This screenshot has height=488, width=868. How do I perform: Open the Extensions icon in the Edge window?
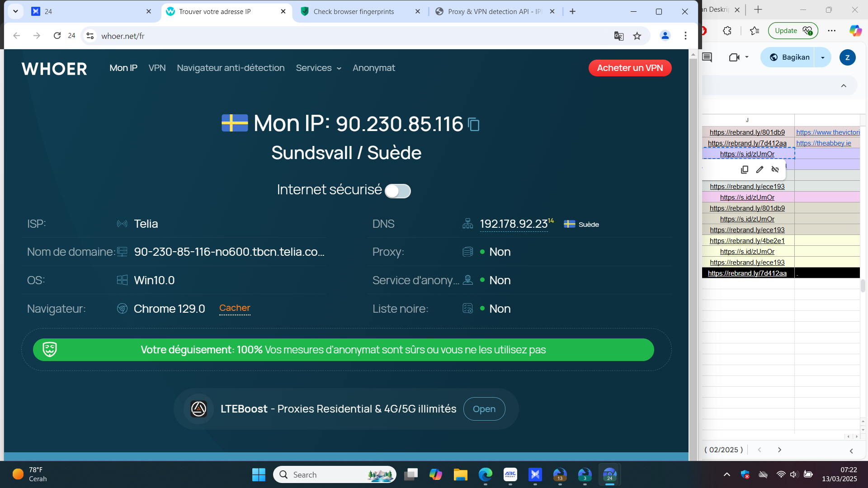click(727, 31)
